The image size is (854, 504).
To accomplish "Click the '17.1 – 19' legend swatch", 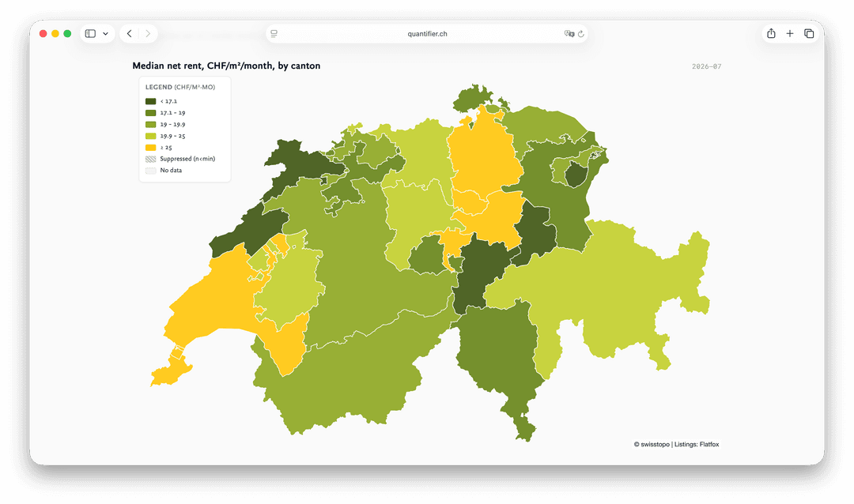I will [x=151, y=113].
